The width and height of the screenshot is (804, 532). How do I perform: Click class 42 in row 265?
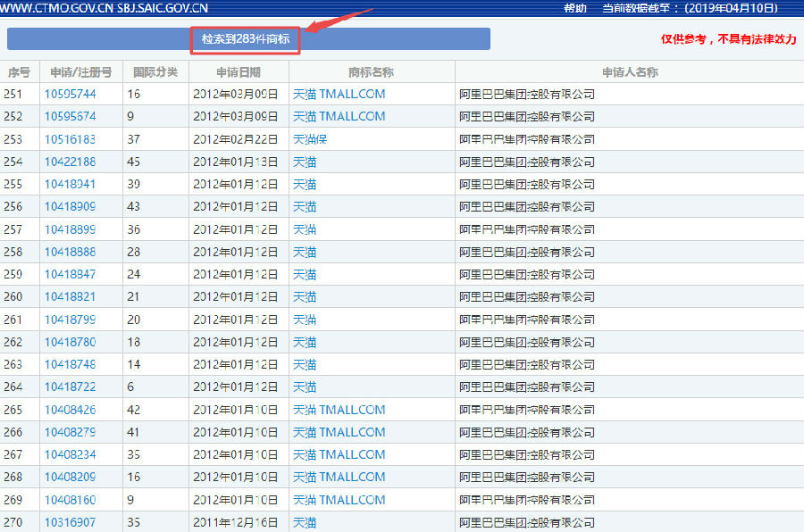[x=133, y=410]
